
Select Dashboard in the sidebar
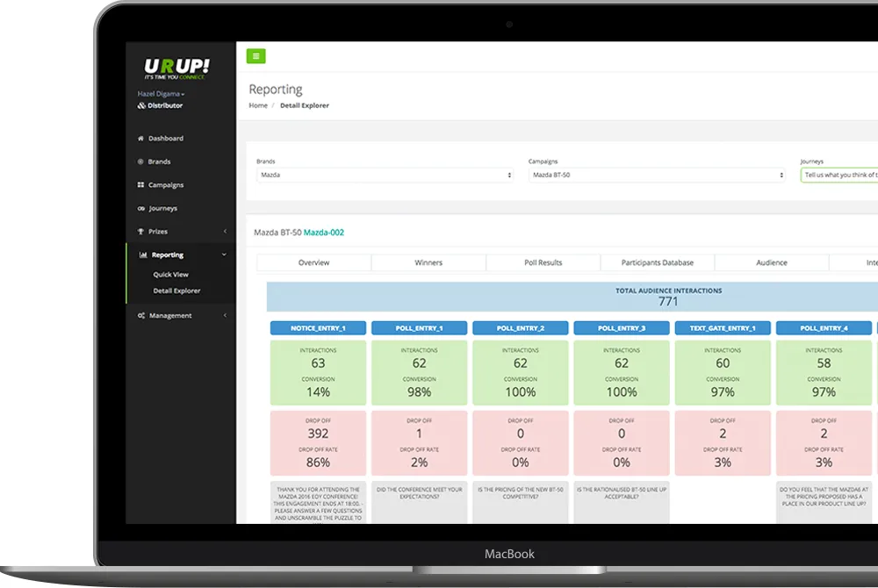tap(166, 138)
